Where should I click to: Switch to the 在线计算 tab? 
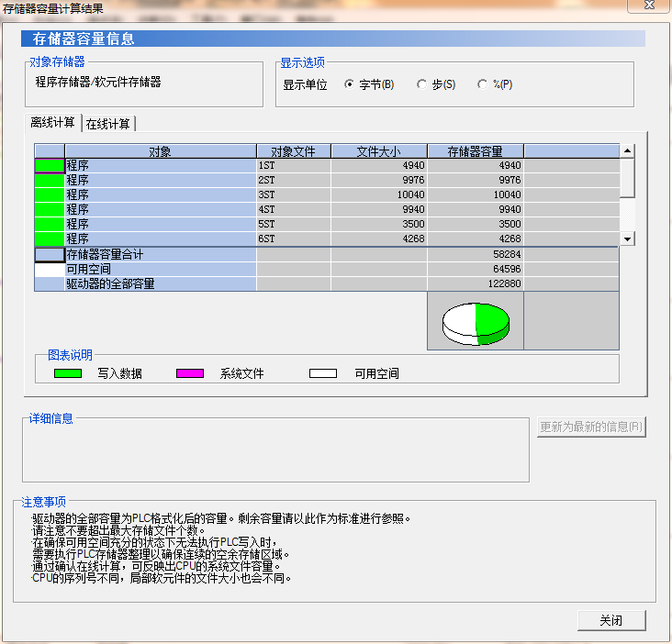click(108, 124)
